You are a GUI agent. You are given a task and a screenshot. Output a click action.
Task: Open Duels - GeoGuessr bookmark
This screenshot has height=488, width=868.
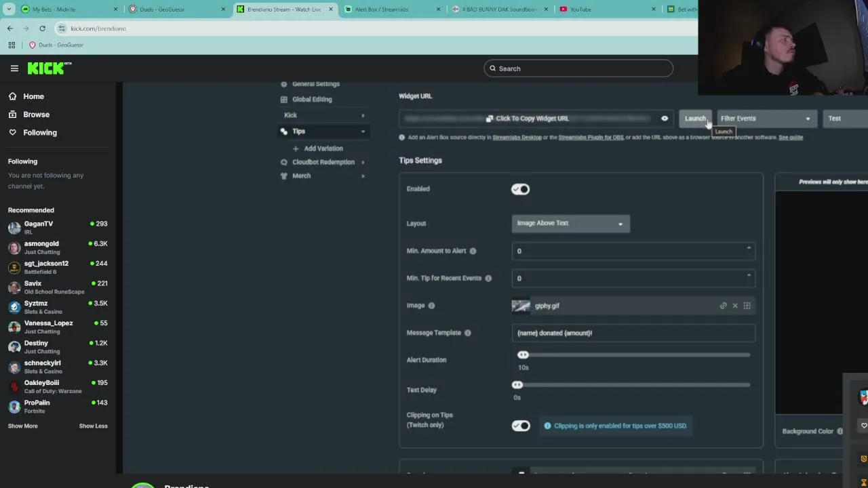pos(56,45)
